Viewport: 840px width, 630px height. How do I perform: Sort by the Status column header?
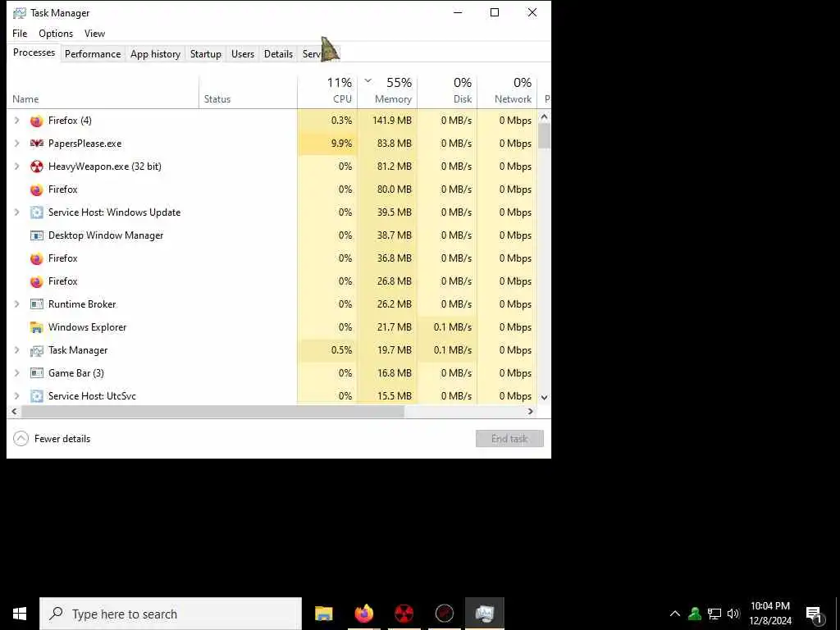(x=248, y=90)
